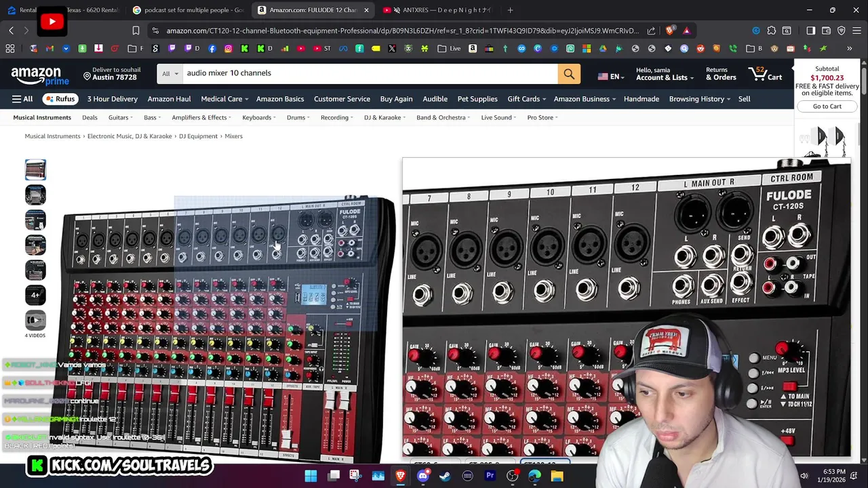Switch to the podcast set Google tab
This screenshot has height=488, width=868.
187,10
